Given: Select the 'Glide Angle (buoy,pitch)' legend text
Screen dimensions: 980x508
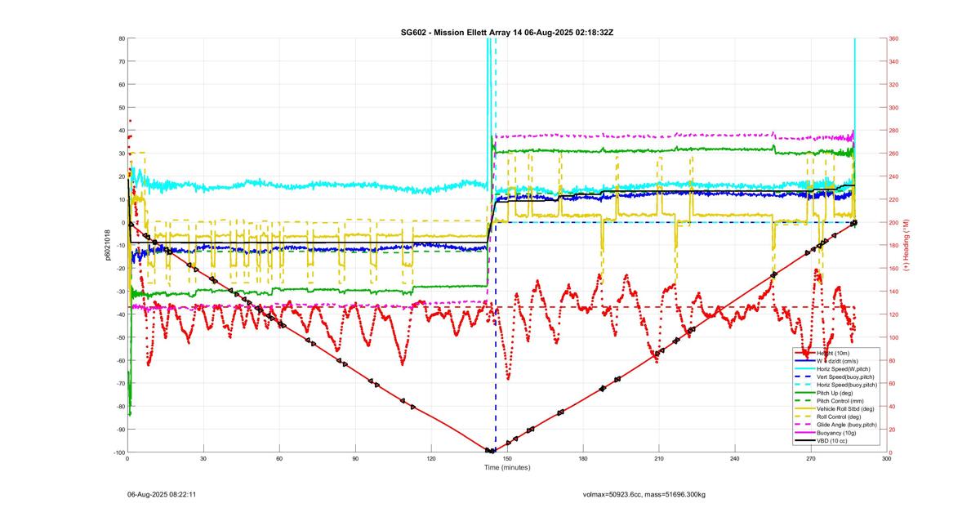Looking at the screenshot, I should (x=847, y=425).
